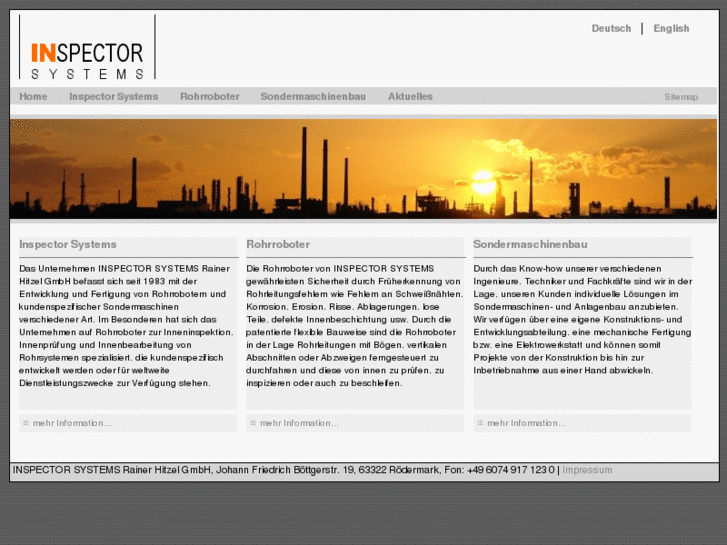Open Inspector Systems in the navigation bar
727x545 pixels.
(114, 96)
